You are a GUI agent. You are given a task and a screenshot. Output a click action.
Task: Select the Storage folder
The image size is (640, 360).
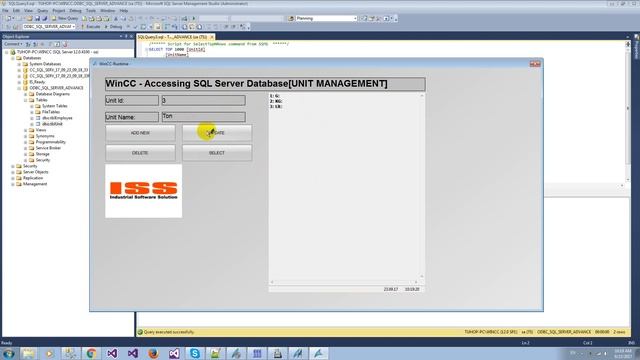coord(42,154)
